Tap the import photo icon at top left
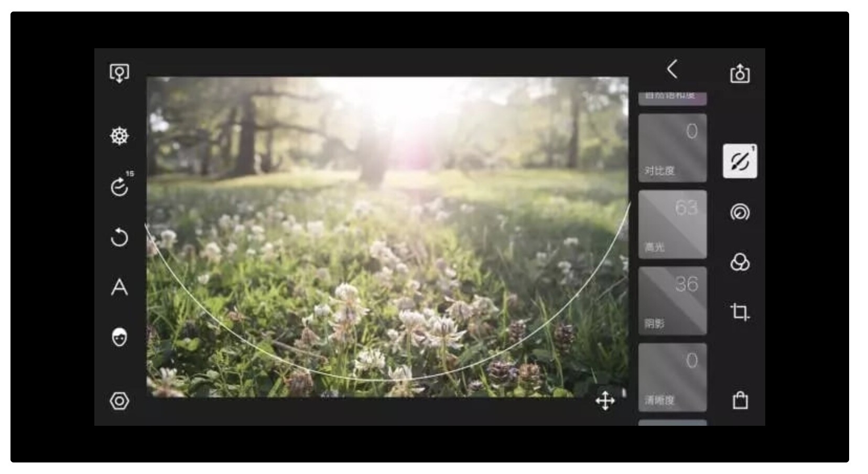868x474 pixels. click(119, 72)
